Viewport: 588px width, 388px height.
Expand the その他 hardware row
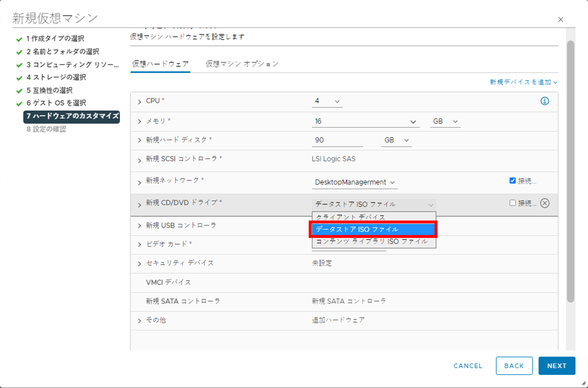click(139, 319)
